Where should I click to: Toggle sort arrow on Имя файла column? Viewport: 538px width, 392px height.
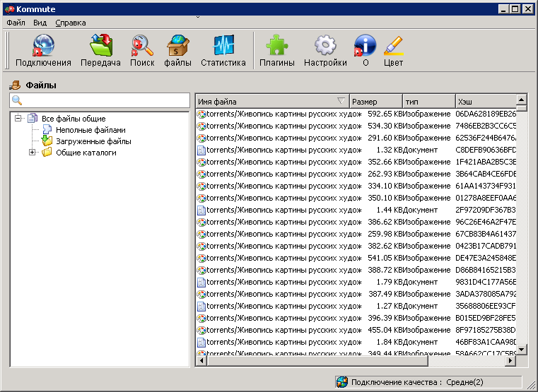click(341, 101)
